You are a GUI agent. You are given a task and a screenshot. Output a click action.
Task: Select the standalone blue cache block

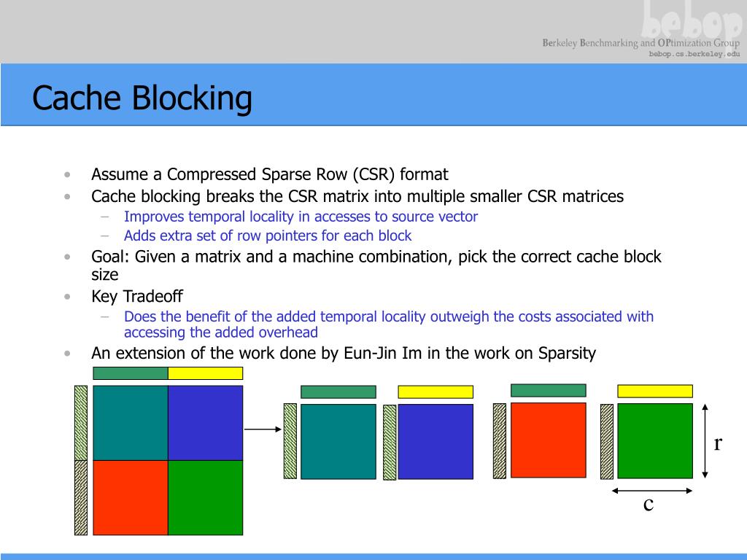pos(436,441)
